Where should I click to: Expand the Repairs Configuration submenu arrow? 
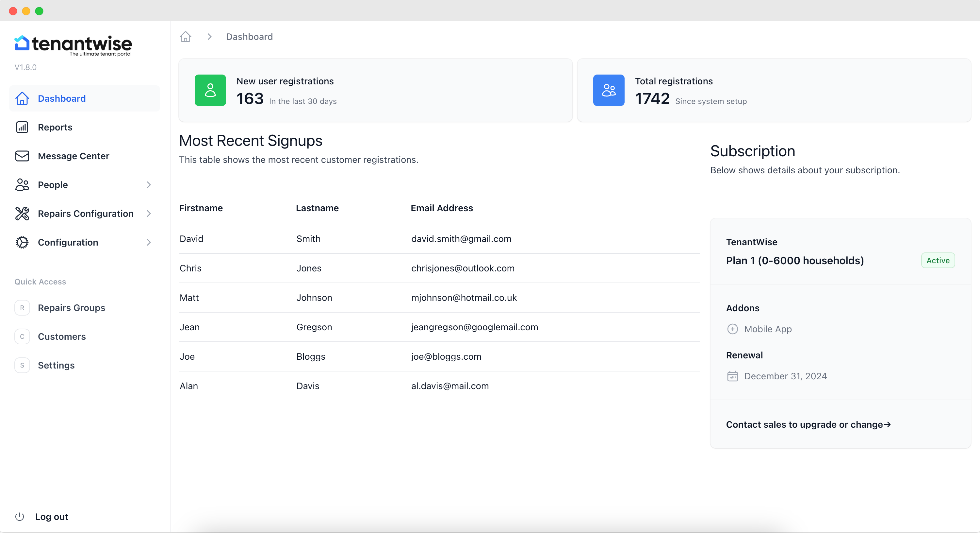(x=149, y=214)
